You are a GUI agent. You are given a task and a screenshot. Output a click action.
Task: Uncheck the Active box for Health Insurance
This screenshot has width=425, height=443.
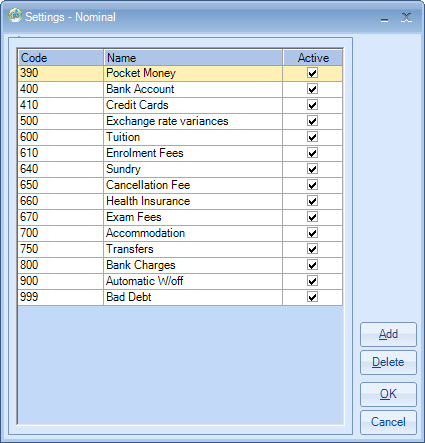[x=312, y=201]
